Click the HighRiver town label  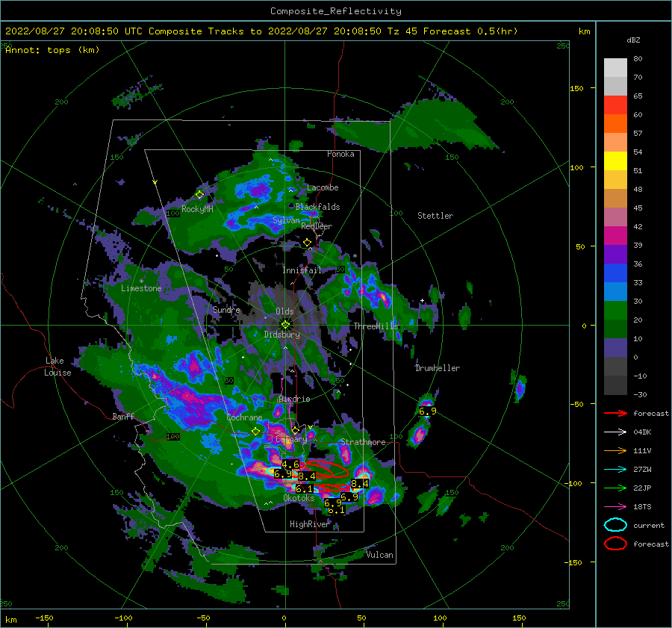pyautogui.click(x=309, y=524)
